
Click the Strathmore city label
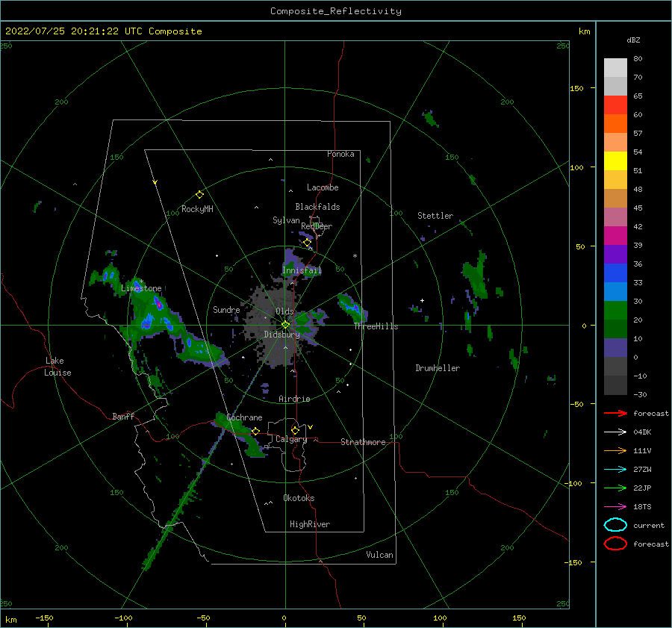point(363,442)
